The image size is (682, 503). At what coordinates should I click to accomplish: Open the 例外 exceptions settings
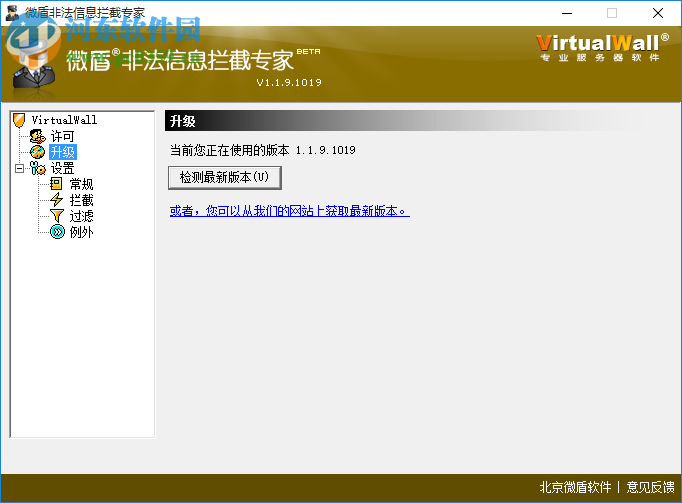81,232
